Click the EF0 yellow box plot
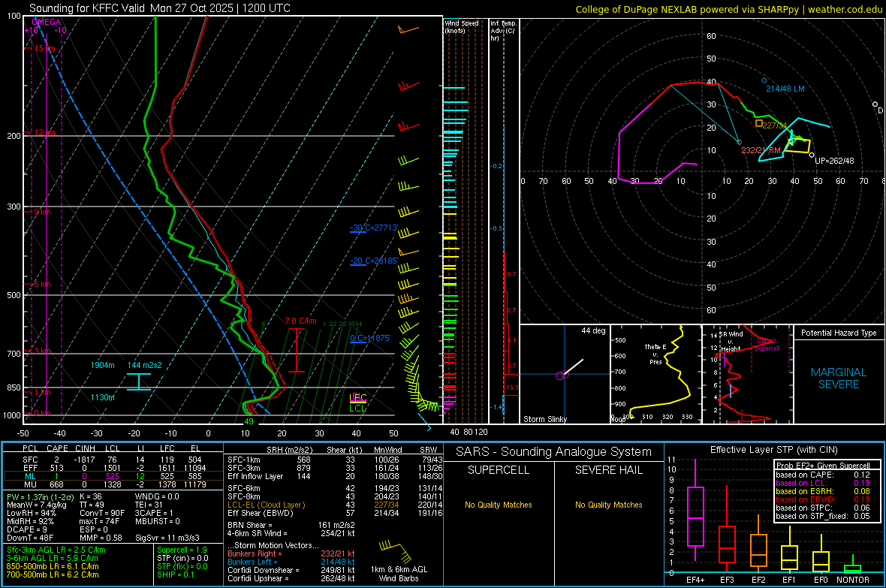886x588 pixels. [821, 555]
